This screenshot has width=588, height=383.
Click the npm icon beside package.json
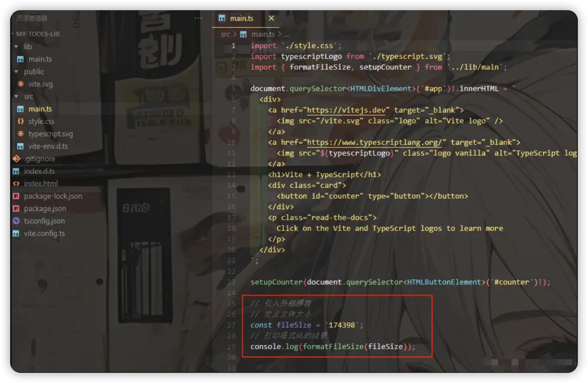click(16, 208)
